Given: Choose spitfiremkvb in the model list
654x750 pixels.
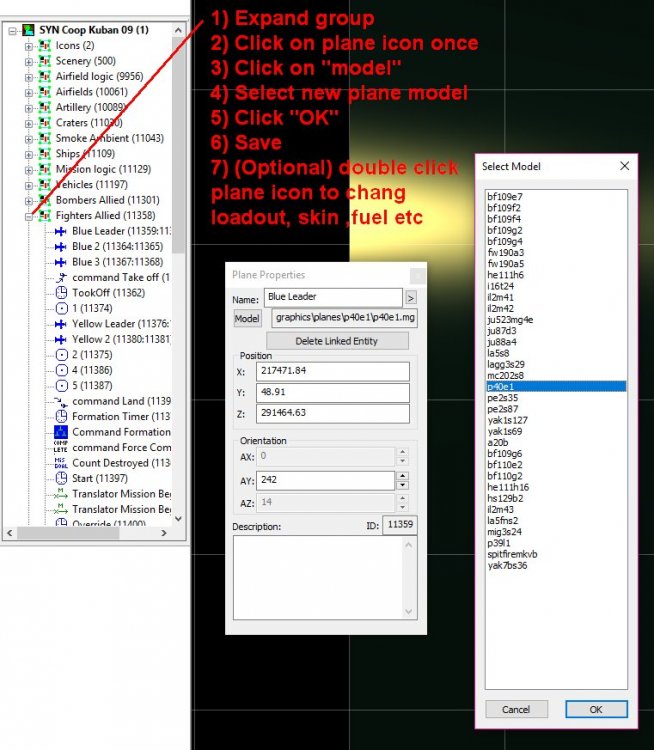Looking at the screenshot, I should click(x=512, y=553).
